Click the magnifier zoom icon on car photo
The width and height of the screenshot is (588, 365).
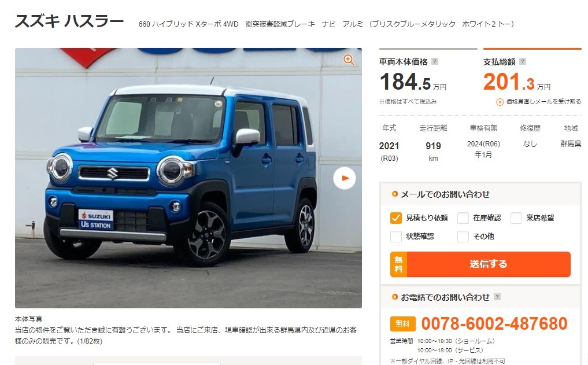[349, 60]
